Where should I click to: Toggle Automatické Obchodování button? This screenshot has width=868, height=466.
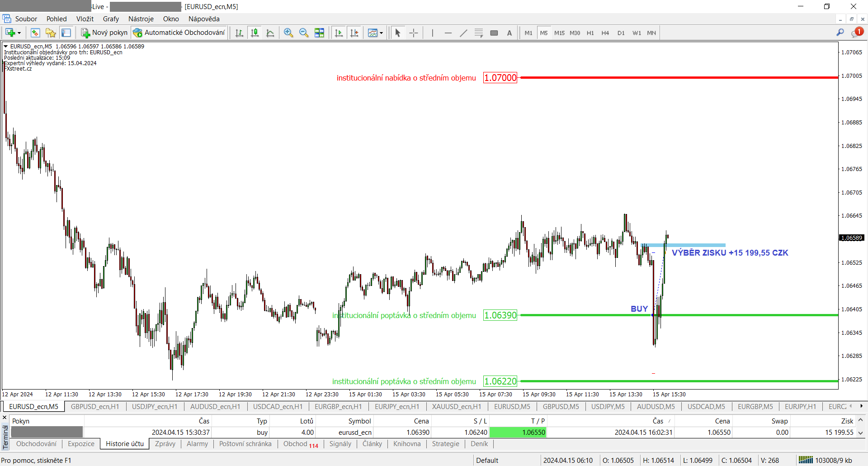179,33
